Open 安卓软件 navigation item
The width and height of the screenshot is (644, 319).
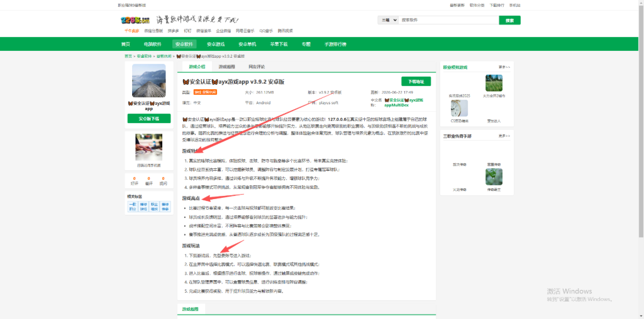click(184, 45)
